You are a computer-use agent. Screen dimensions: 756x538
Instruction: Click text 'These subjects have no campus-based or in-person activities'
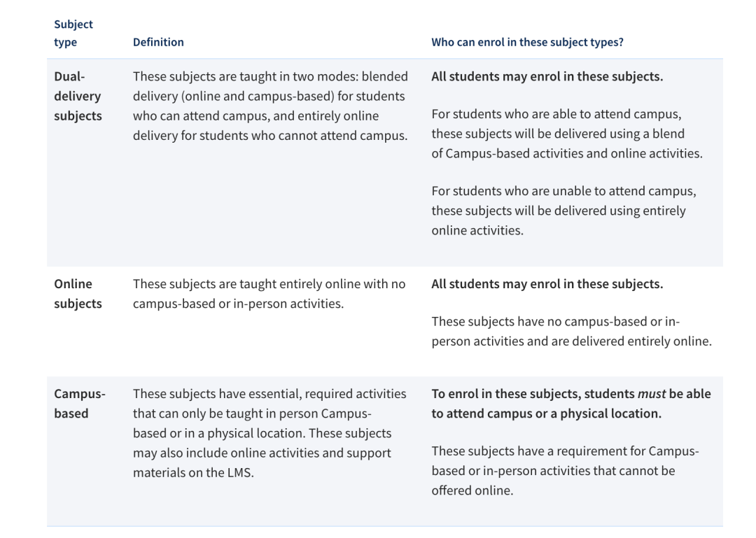[571, 331]
